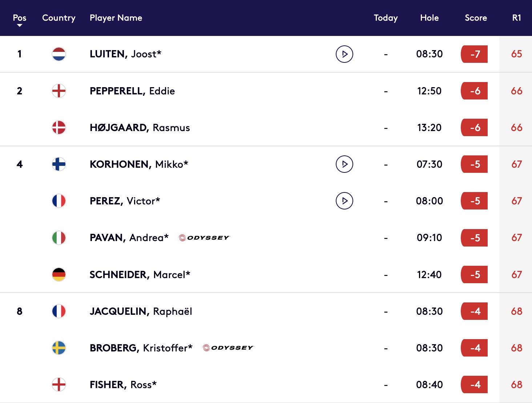Play Victor Perez's video clip
Image resolution: width=532 pixels, height=403 pixels.
coord(344,201)
